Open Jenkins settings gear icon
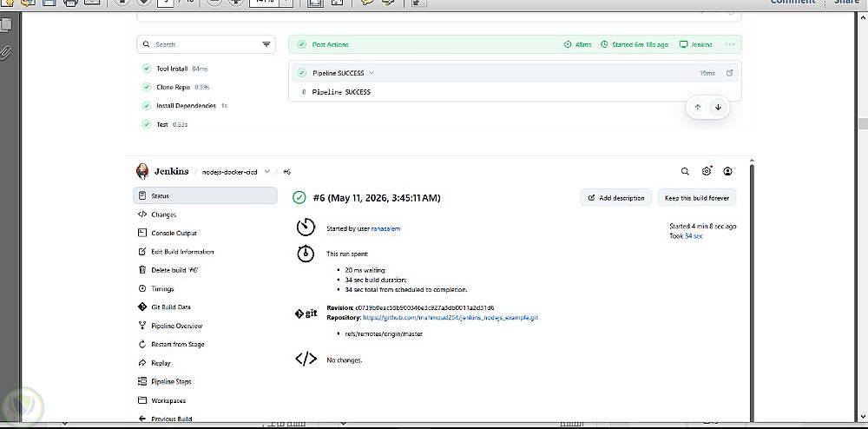Viewport: 868px width, 429px height. (x=707, y=172)
